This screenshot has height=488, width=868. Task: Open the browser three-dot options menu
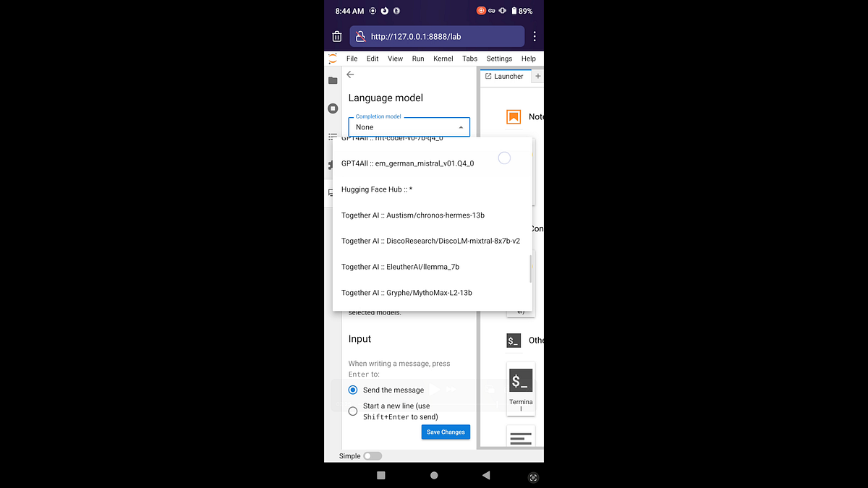coord(534,35)
